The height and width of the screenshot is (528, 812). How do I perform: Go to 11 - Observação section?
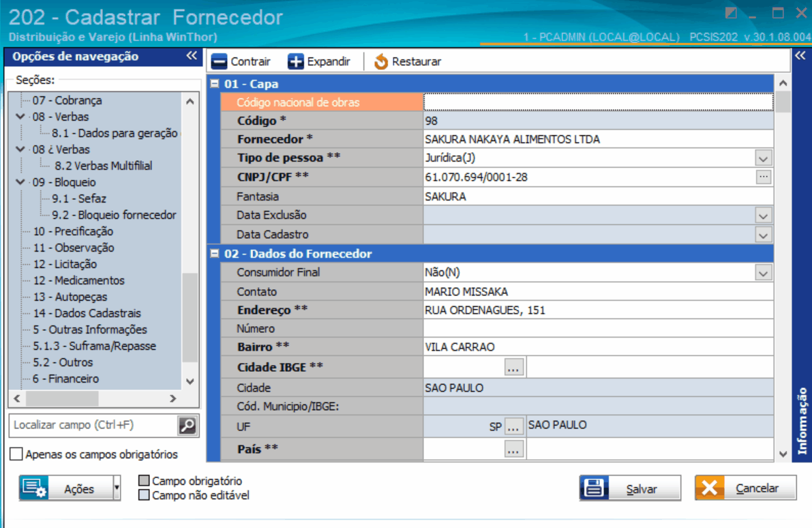[74, 248]
